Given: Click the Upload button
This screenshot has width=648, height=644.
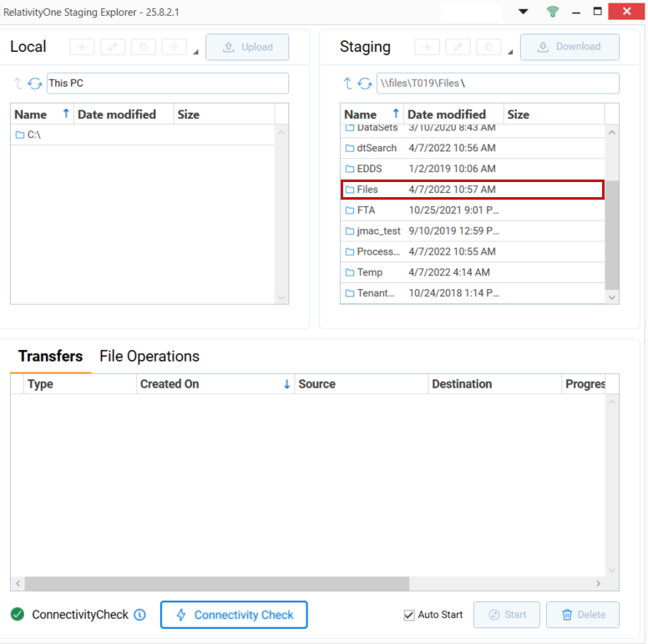Looking at the screenshot, I should point(247,47).
